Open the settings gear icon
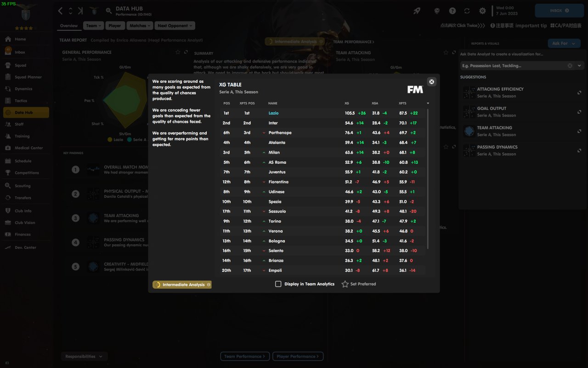Image resolution: width=588 pixels, height=368 pixels. coord(482,11)
